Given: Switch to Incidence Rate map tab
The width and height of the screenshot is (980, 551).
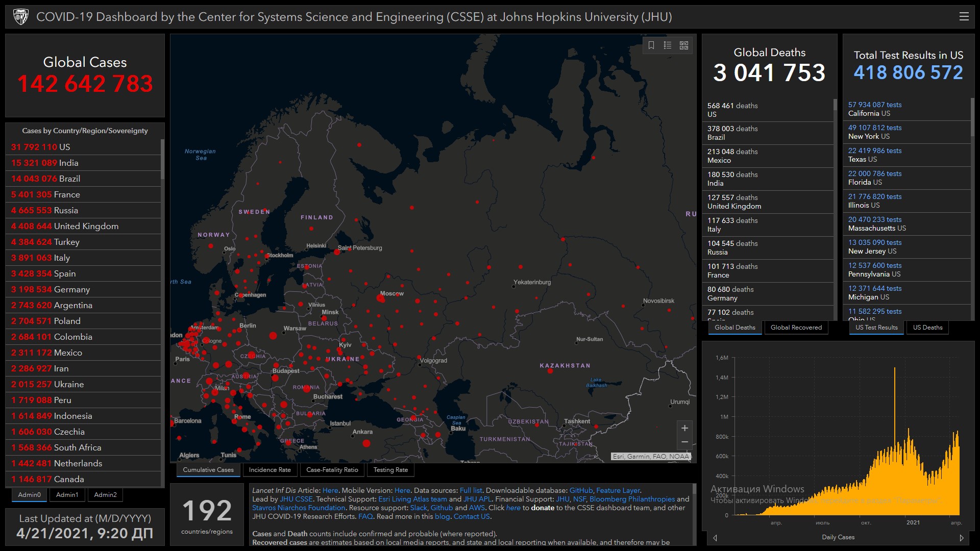Looking at the screenshot, I should [x=269, y=470].
